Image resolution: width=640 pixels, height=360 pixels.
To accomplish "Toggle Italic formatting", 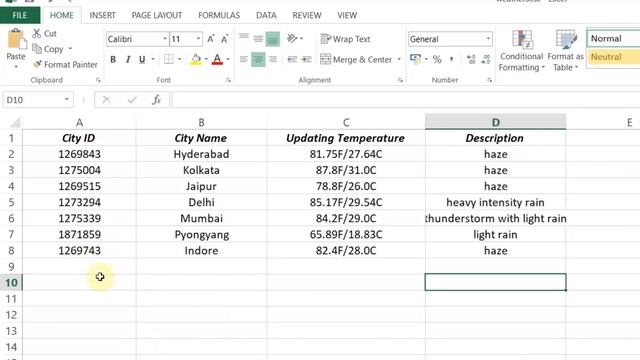I will coord(128,60).
